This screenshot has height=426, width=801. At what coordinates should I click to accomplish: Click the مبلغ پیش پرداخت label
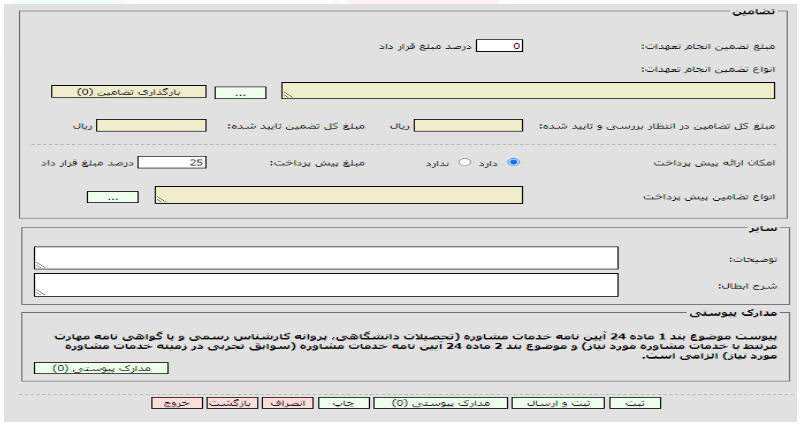point(317,163)
